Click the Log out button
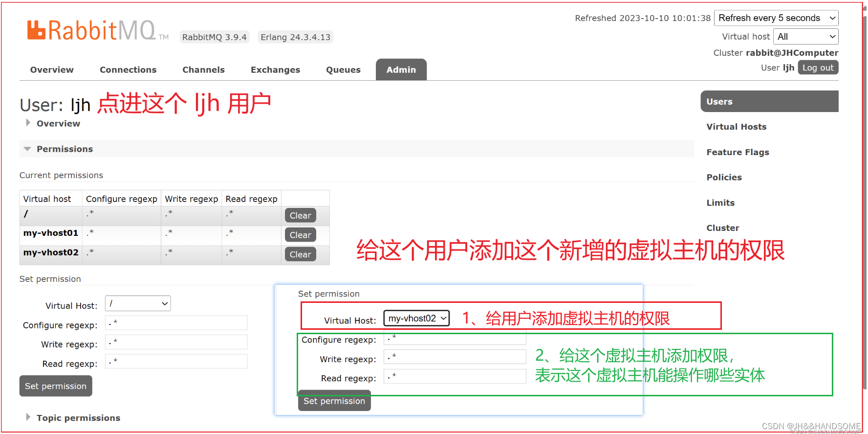Image resolution: width=868 pixels, height=434 pixels. 818,68
